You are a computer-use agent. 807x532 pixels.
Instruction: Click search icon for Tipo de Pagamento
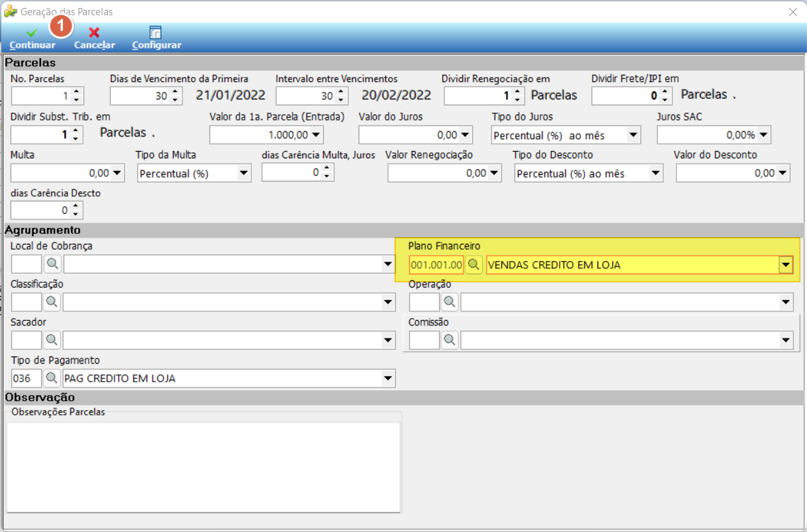[52, 378]
